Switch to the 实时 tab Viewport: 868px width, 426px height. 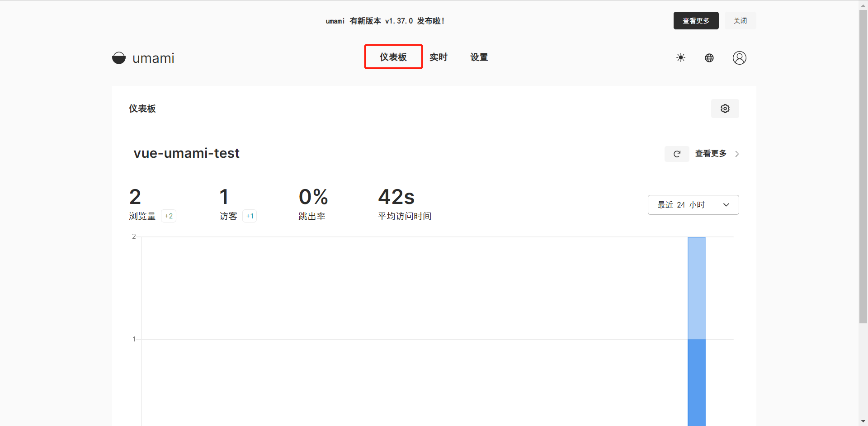439,57
